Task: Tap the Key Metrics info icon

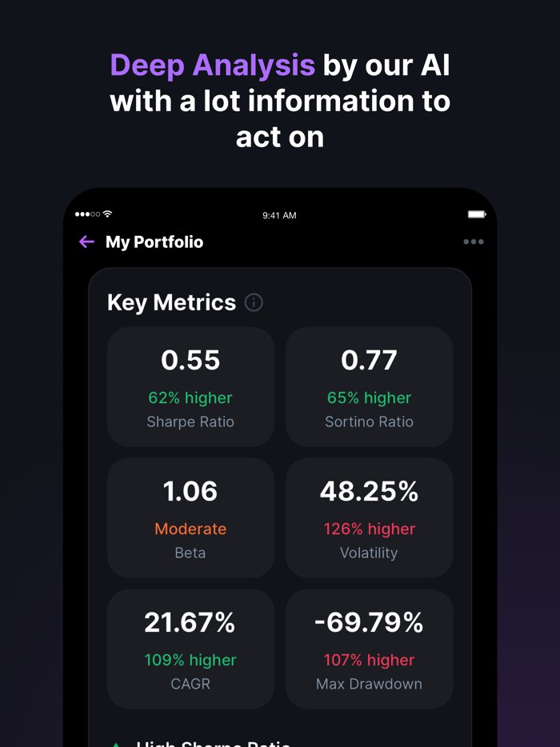Action: click(x=254, y=302)
